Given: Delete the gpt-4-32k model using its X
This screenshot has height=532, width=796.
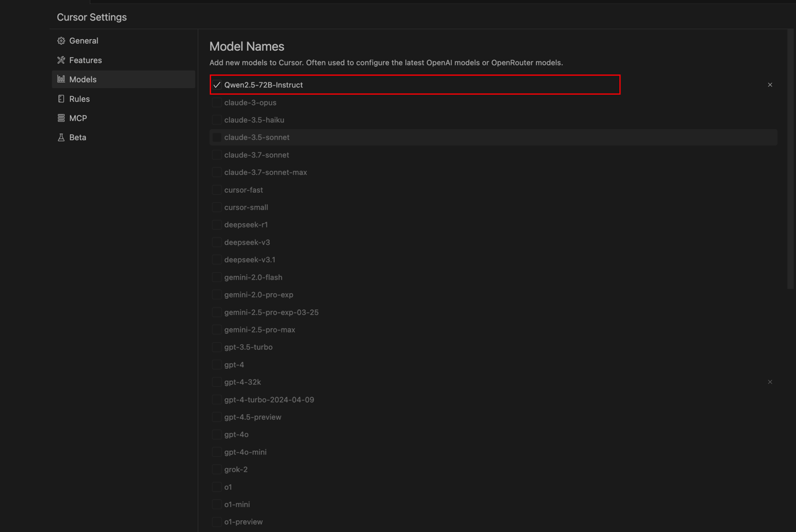Looking at the screenshot, I should pyautogui.click(x=770, y=382).
